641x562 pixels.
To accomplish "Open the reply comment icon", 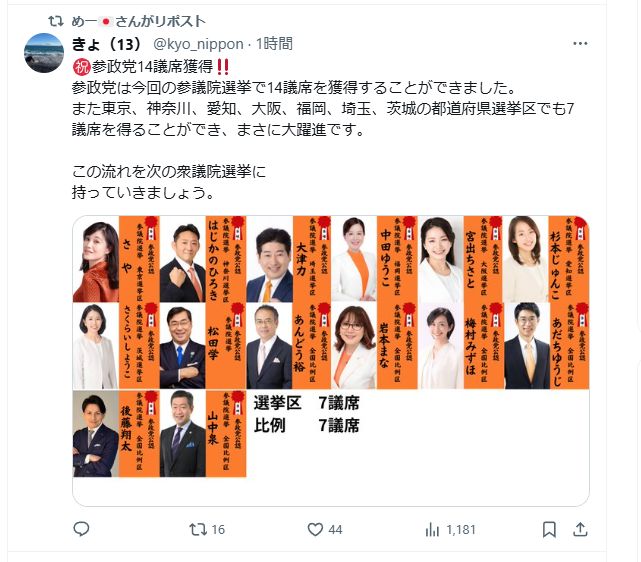I will click(81, 529).
